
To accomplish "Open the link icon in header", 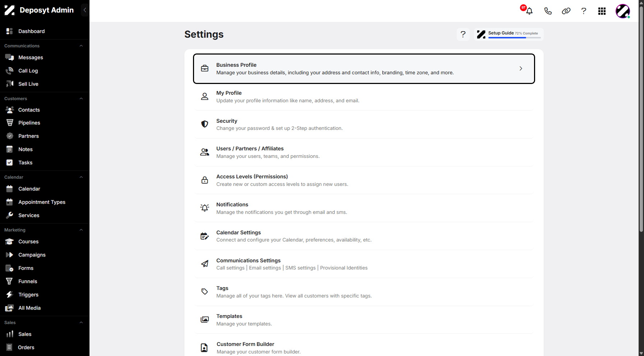I will click(x=566, y=11).
